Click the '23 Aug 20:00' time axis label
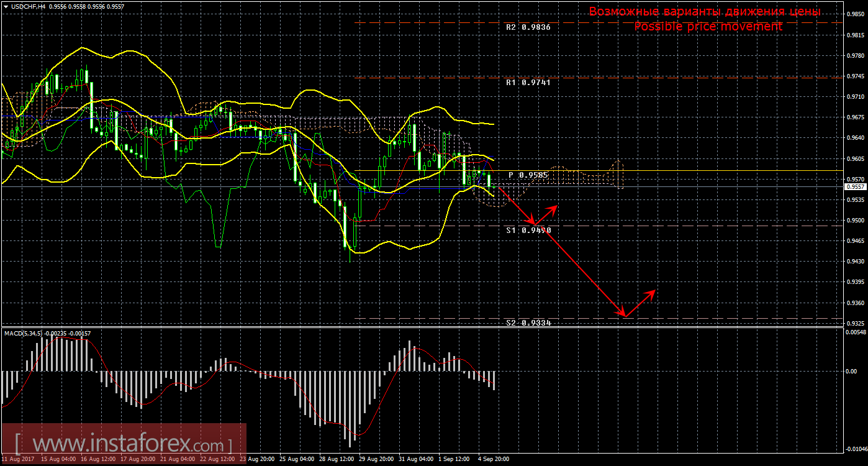The width and height of the screenshot is (868, 466). point(258,459)
